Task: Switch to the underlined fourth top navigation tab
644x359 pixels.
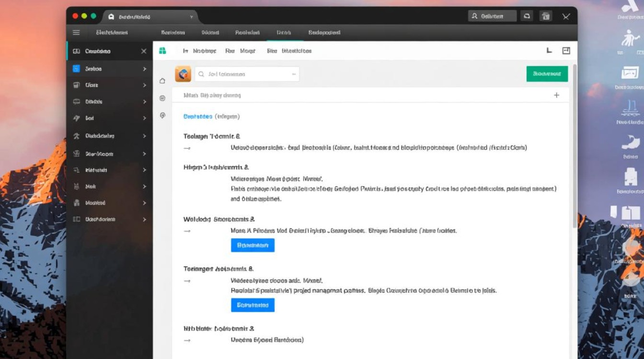Action: click(x=284, y=33)
